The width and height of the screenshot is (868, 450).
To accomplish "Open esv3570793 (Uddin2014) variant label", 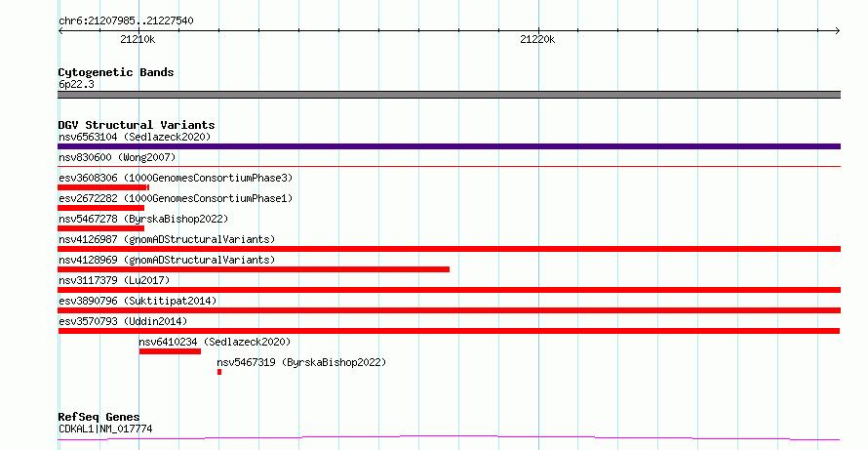I will (123, 321).
